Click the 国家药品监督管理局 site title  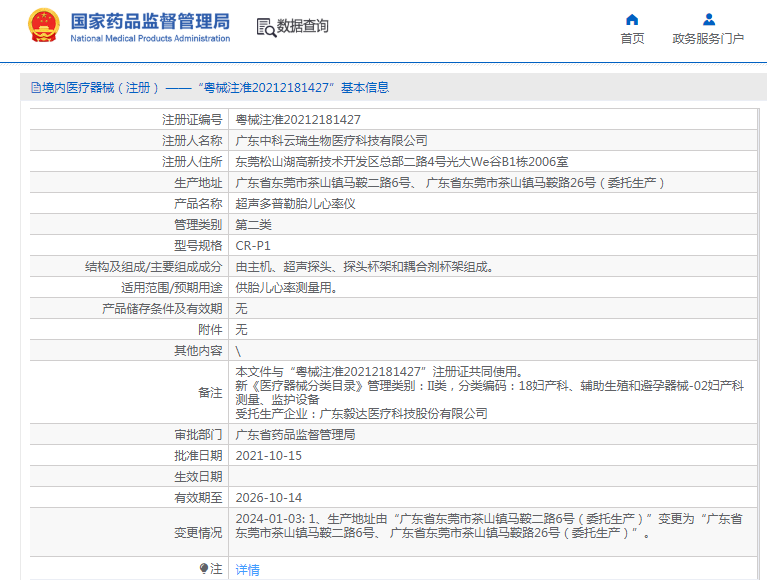coord(150,22)
